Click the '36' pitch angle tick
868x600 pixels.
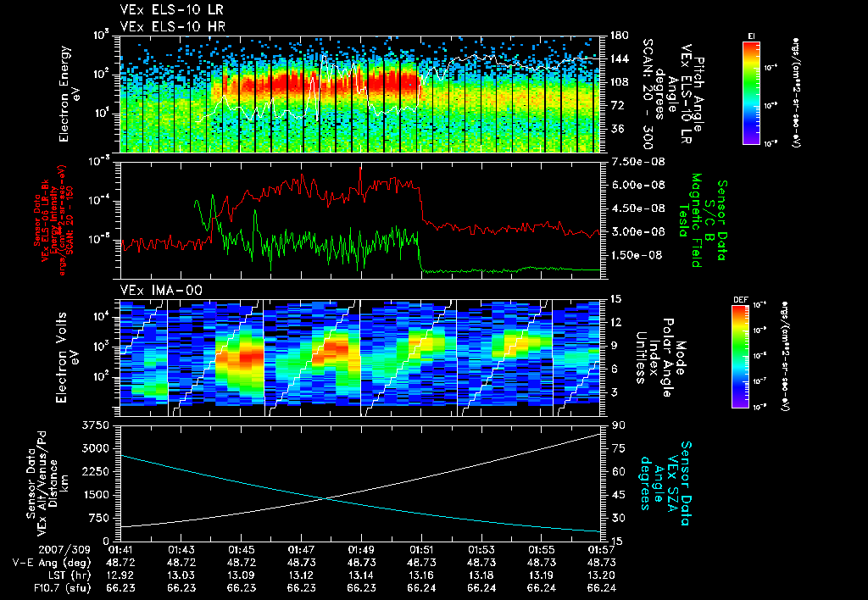616,129
